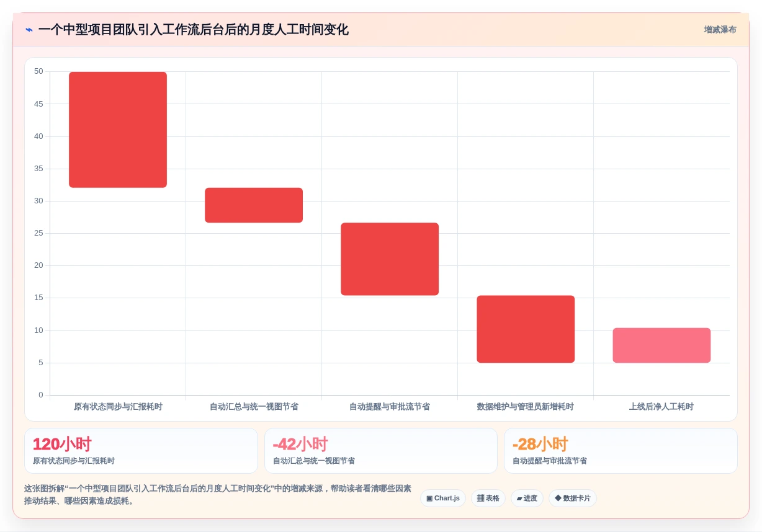
Task: Click the description paragraph starting with 这张图拆解
Action: [218, 494]
